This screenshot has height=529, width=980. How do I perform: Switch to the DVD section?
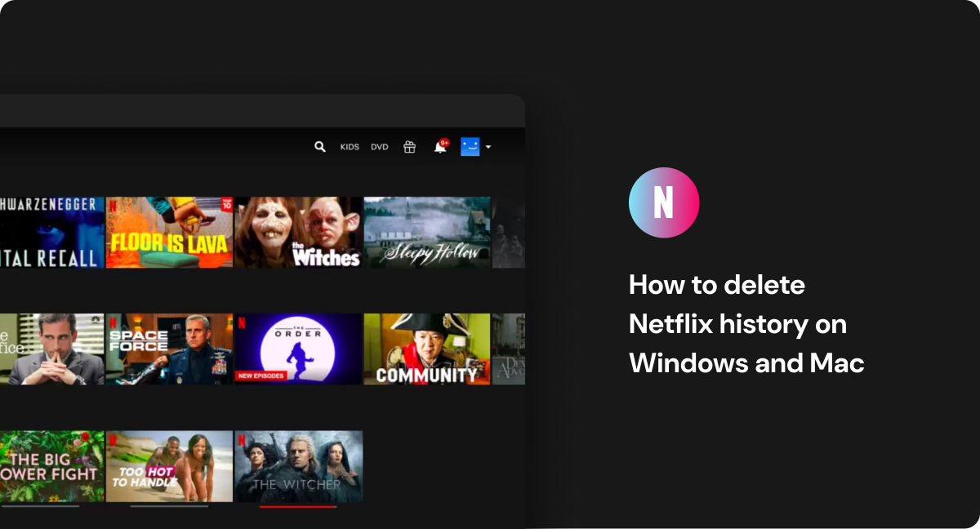click(x=379, y=146)
